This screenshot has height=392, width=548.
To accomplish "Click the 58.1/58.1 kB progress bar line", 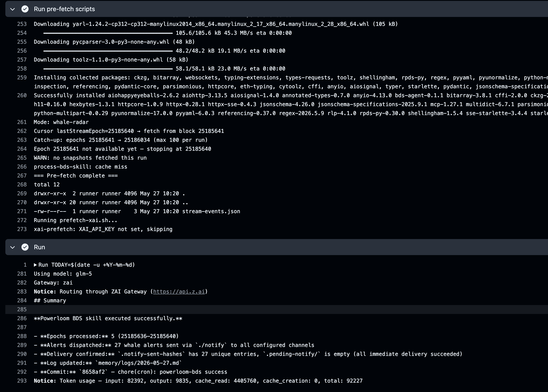I will [x=164, y=69].
